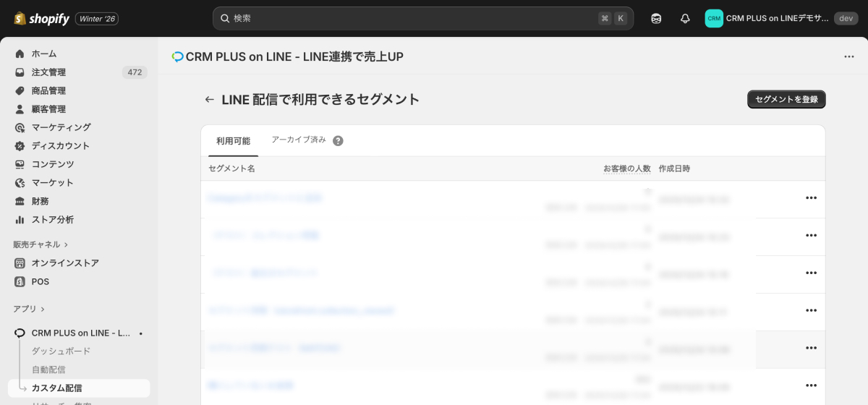Click the analytics bar chart icon
This screenshot has width=868, height=405.
coord(20,219)
